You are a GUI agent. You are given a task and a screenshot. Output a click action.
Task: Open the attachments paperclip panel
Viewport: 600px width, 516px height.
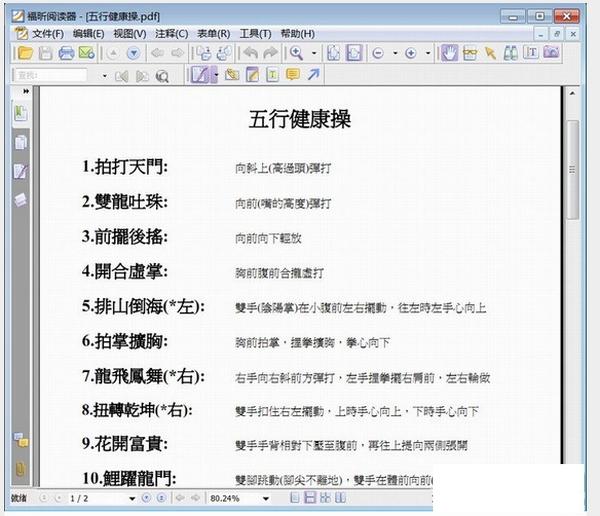click(20, 470)
